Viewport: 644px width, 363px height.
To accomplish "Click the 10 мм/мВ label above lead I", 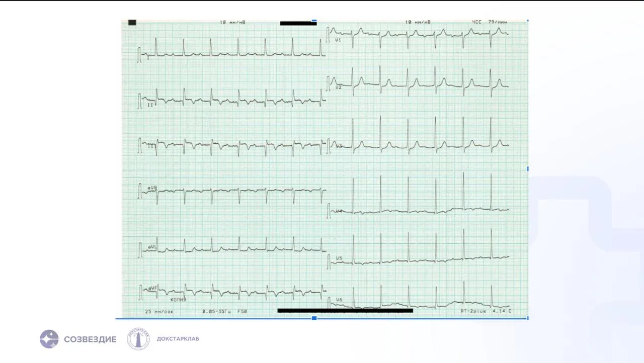I will (x=232, y=23).
